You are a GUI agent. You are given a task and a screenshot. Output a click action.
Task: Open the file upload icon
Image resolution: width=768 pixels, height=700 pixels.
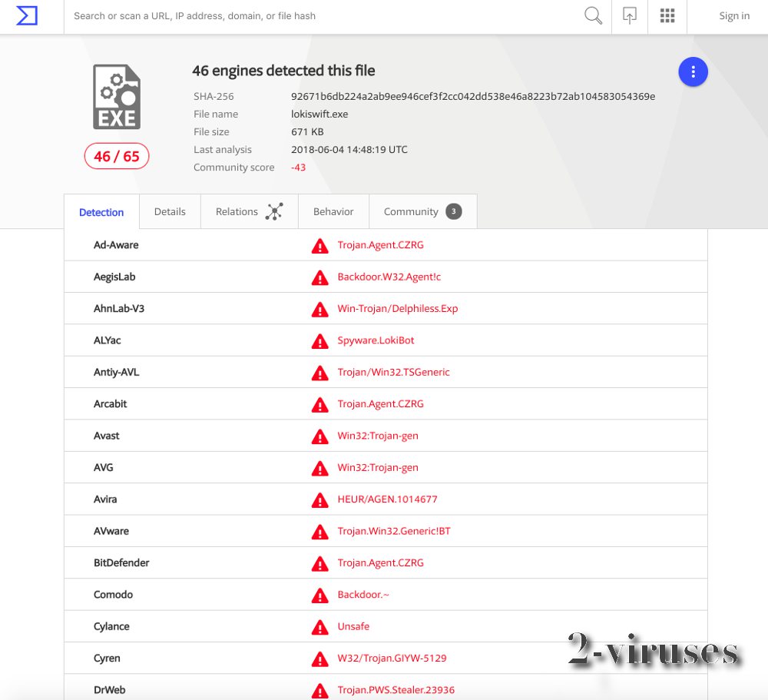tap(629, 15)
